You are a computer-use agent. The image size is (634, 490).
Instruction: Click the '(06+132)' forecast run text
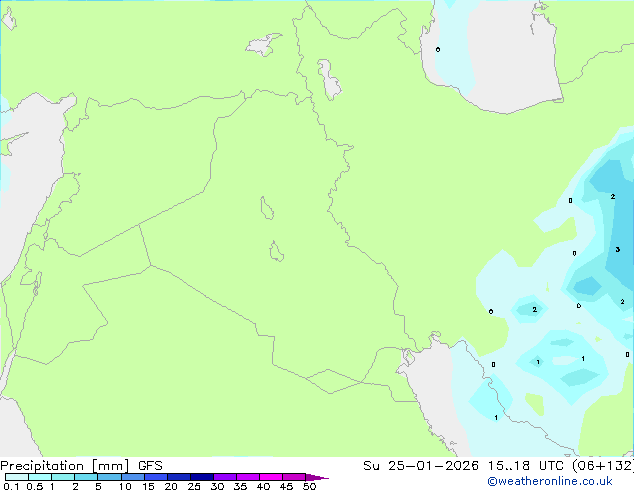click(602, 466)
